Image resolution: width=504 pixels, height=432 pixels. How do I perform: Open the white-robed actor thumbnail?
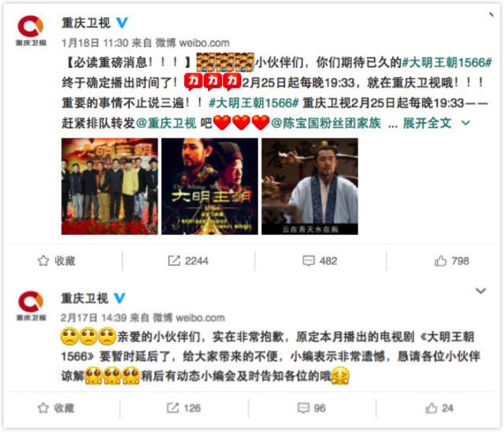tap(309, 186)
